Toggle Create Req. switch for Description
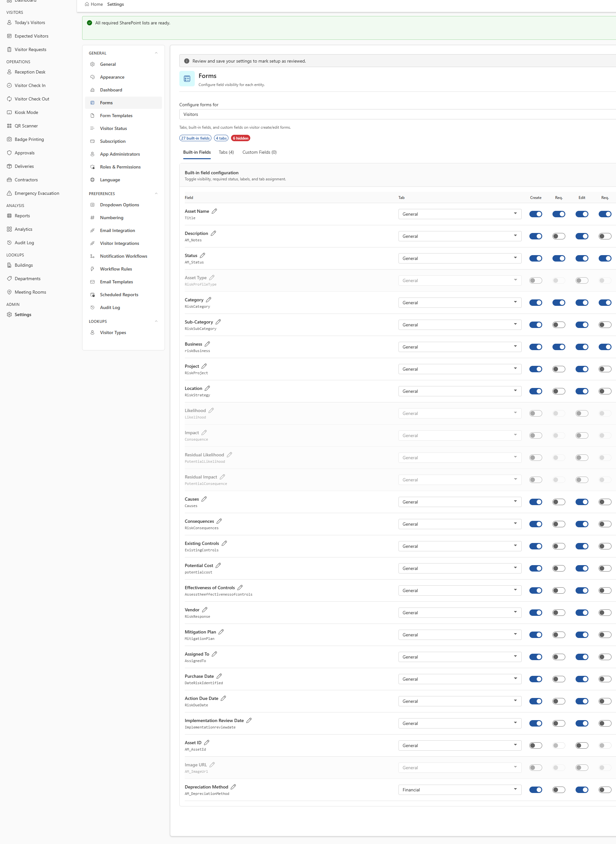The image size is (616, 844). (559, 236)
